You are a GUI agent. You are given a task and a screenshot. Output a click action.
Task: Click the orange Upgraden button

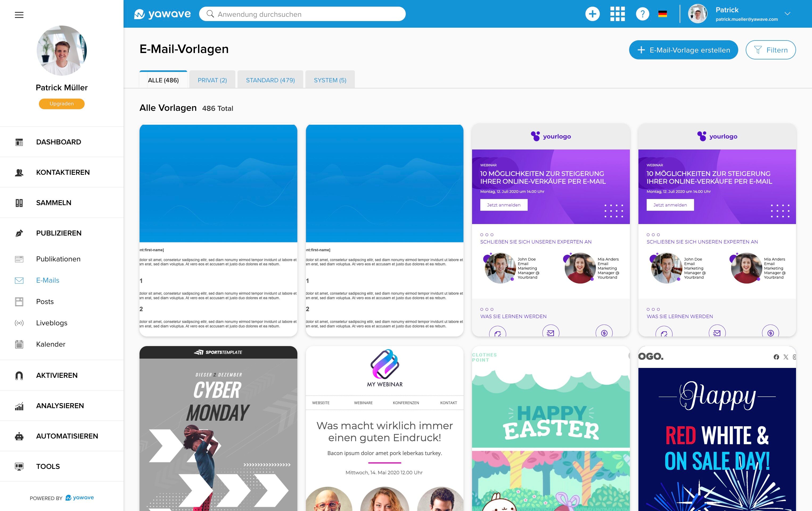61,104
